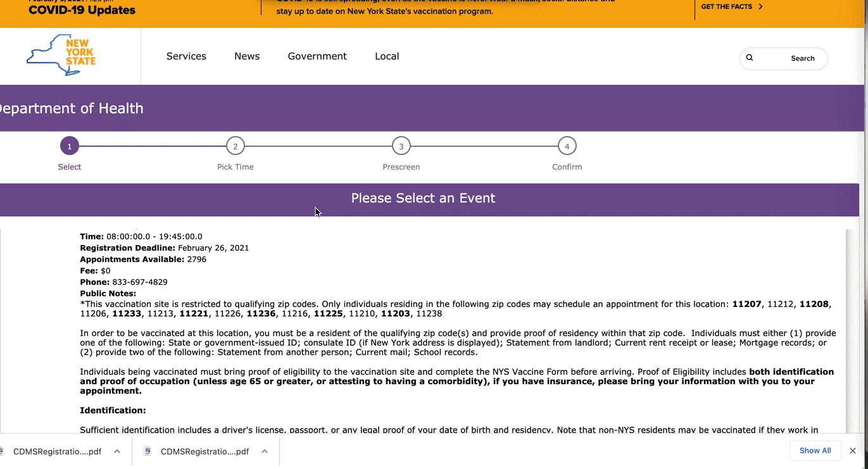Open the Government menu
The height and width of the screenshot is (469, 868).
point(317,56)
